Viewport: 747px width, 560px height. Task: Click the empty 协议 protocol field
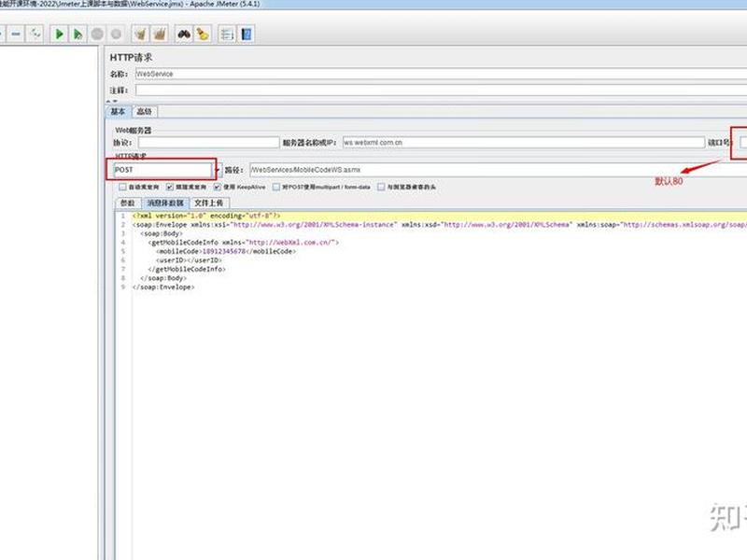(208, 143)
